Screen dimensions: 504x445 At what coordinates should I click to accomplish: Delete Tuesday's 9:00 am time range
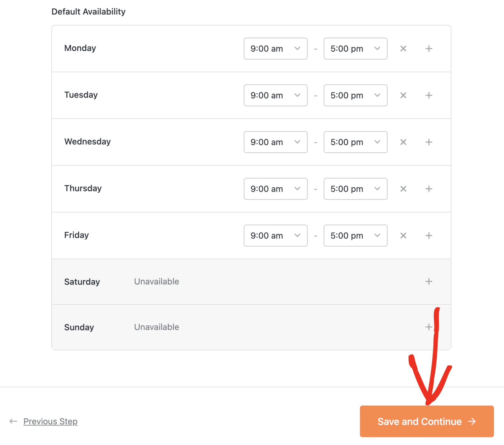(403, 95)
